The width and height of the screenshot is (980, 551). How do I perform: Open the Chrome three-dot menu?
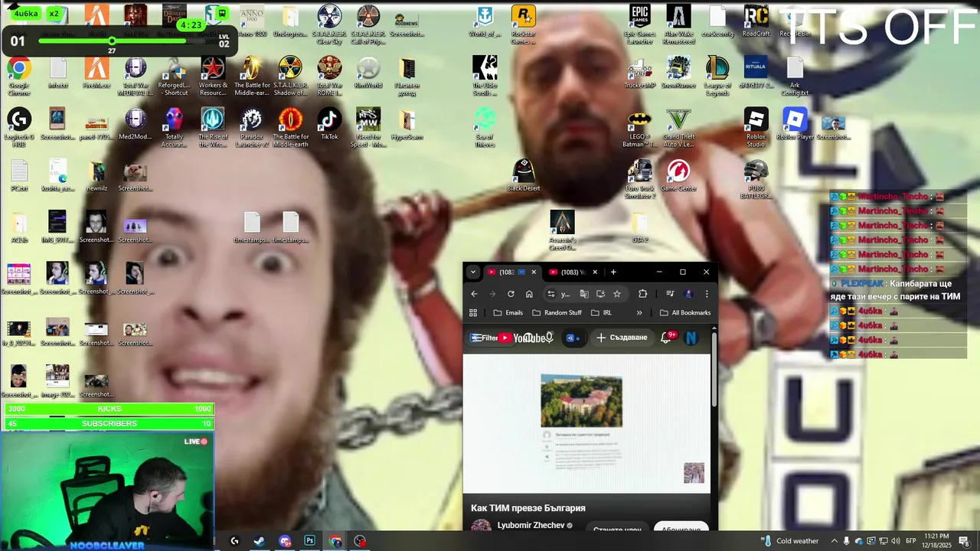pos(707,294)
